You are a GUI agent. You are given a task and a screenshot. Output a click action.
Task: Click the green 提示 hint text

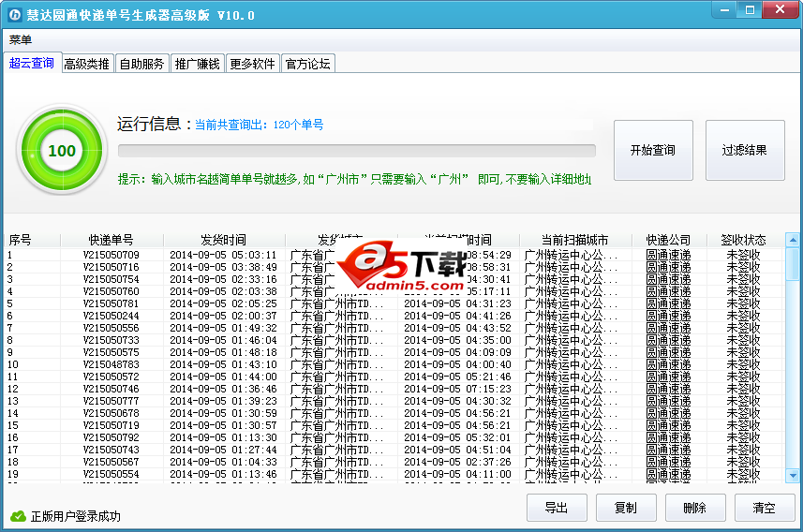pyautogui.click(x=354, y=179)
